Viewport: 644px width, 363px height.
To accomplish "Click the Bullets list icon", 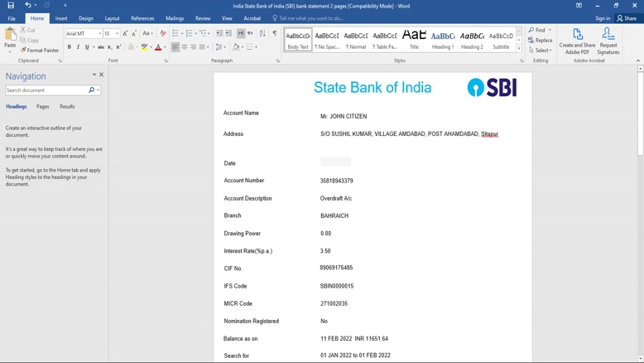I will (x=175, y=33).
